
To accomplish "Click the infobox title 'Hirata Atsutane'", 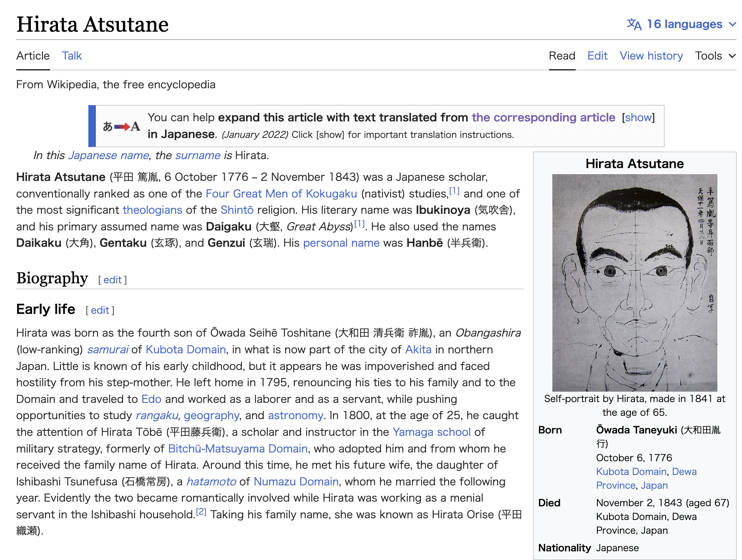I will click(x=634, y=164).
